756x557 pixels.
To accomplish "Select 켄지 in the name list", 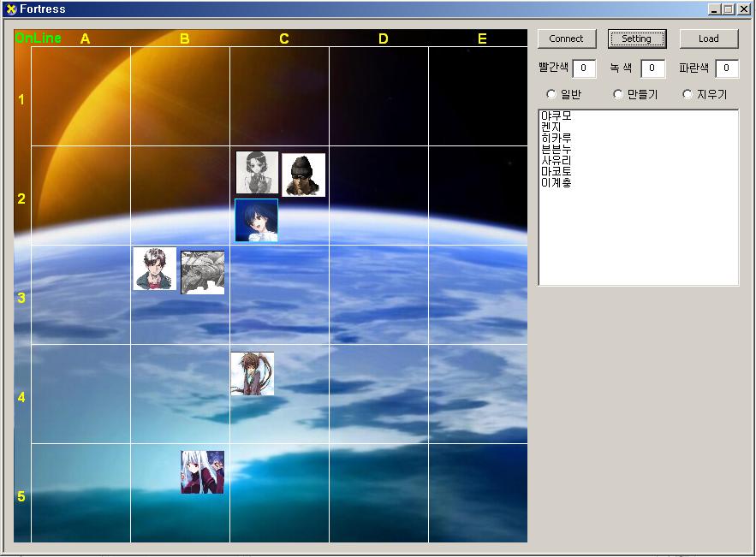I will point(551,127).
